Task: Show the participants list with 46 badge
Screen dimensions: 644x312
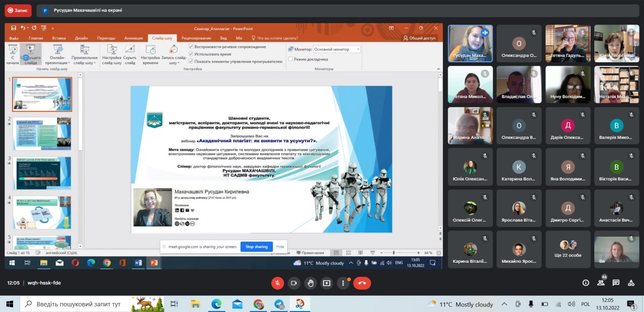Action: pyautogui.click(x=601, y=283)
